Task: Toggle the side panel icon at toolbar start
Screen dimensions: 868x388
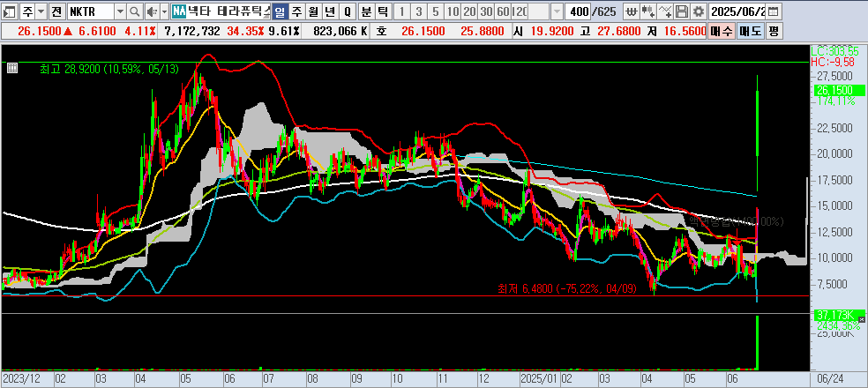Action: (x=10, y=11)
